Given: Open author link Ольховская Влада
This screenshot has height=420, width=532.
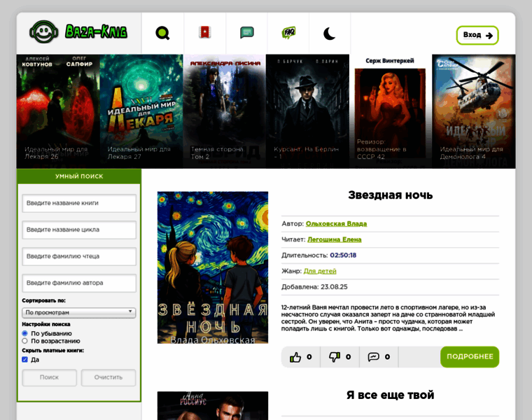Looking at the screenshot, I should (336, 223).
